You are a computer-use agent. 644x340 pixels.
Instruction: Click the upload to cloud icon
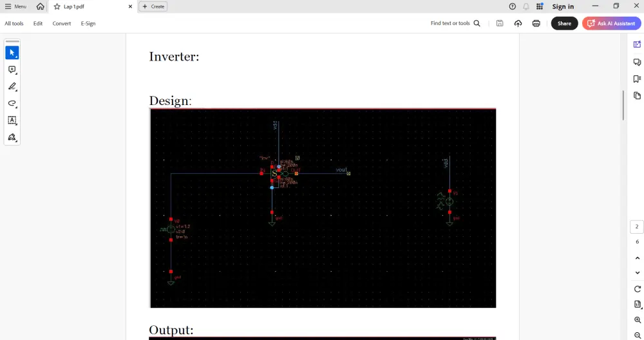pyautogui.click(x=518, y=23)
